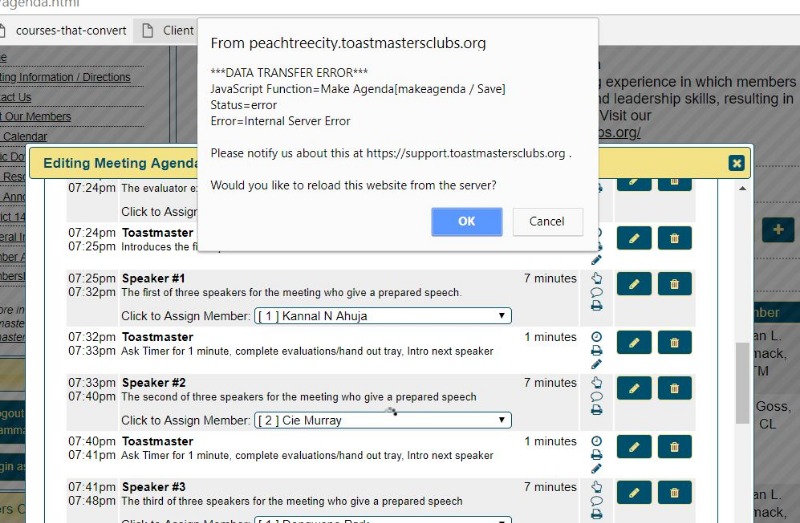Viewport: 800px width, 523px height.
Task: Click Cancel in the error alert dialog
Action: click(547, 221)
